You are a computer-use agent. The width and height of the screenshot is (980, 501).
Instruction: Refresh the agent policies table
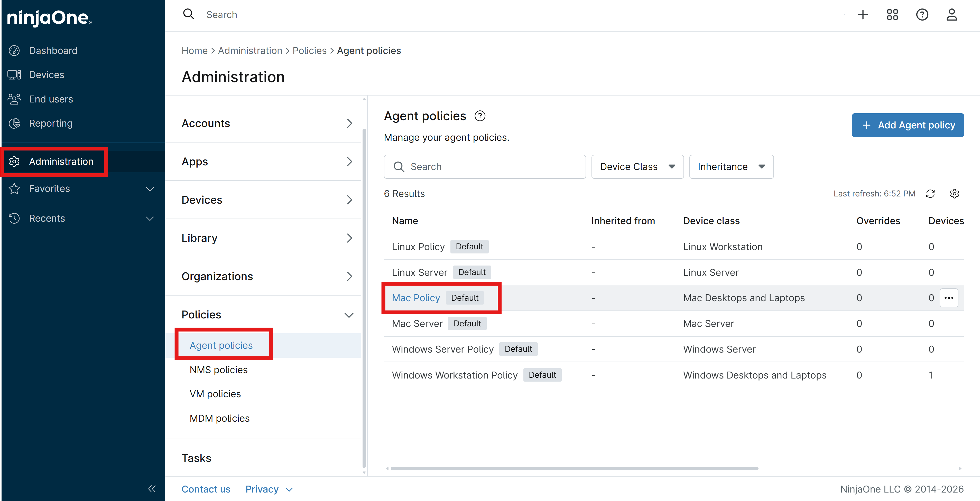click(x=930, y=194)
